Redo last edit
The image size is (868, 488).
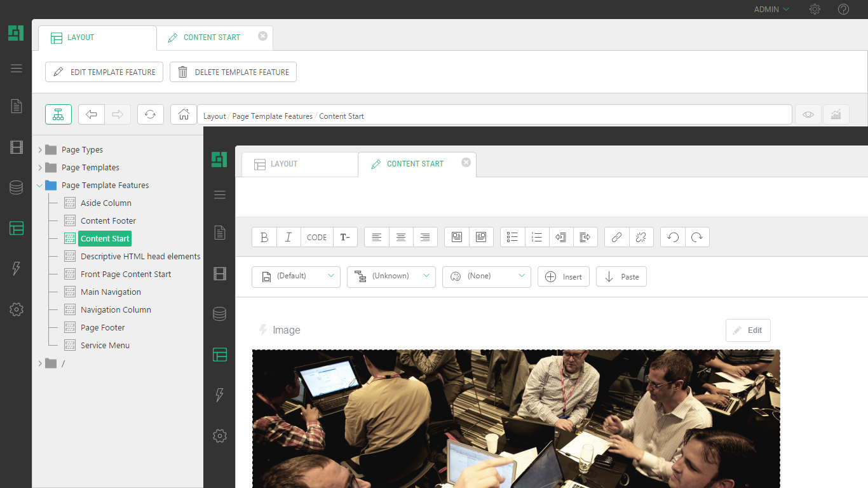tap(697, 237)
